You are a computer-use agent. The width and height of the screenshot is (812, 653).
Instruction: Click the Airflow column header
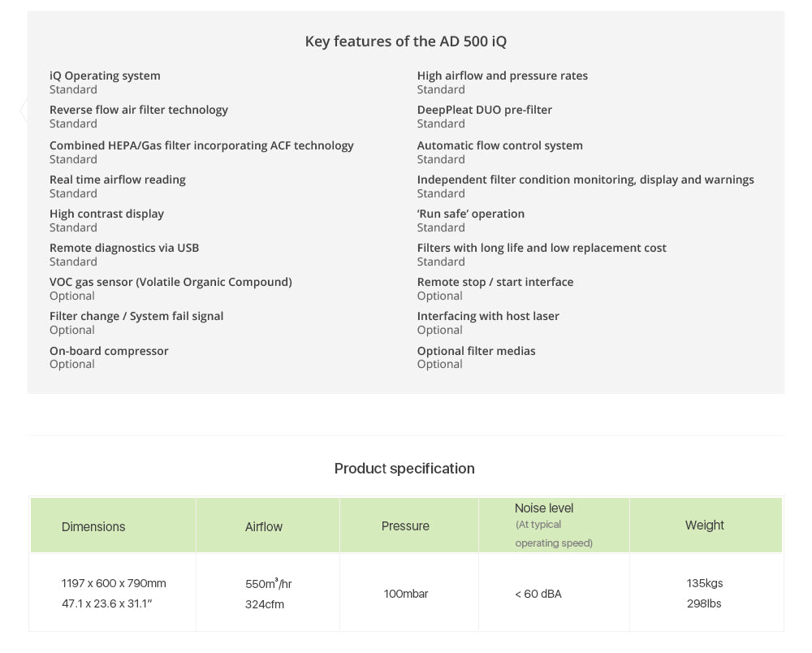point(264,526)
